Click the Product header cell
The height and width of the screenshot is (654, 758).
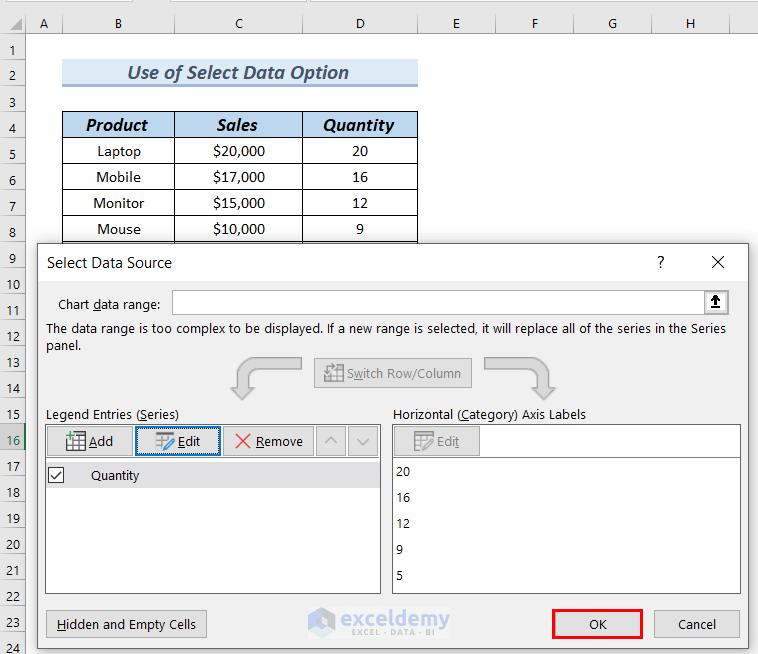coord(118,125)
